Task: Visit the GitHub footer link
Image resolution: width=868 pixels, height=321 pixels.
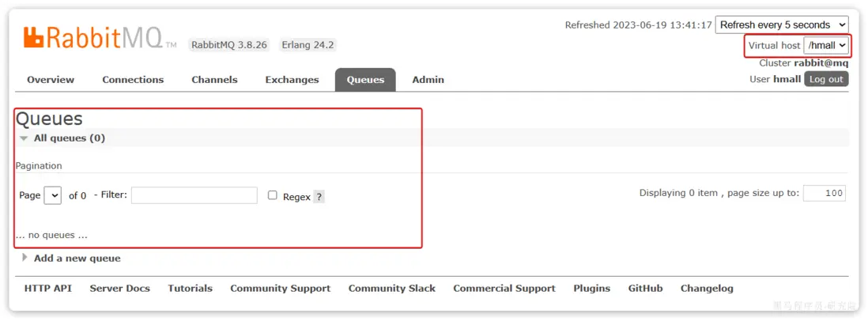Action: coord(645,289)
